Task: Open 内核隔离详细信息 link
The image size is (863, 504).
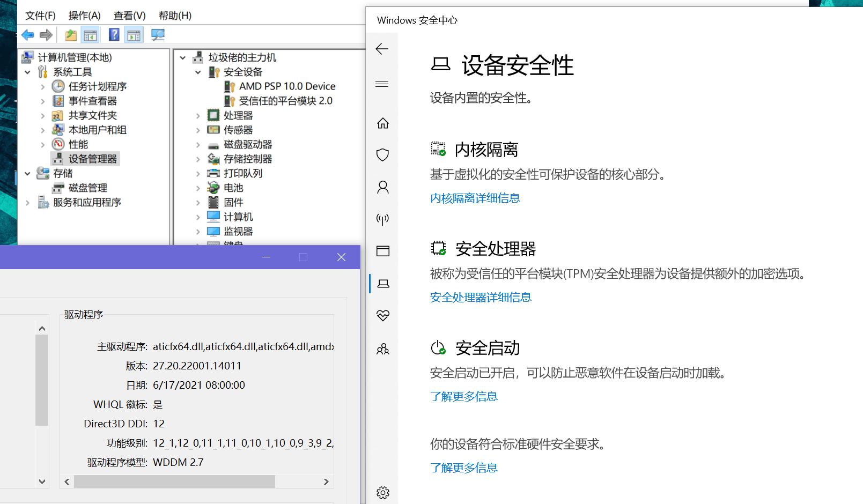Action: (475, 198)
